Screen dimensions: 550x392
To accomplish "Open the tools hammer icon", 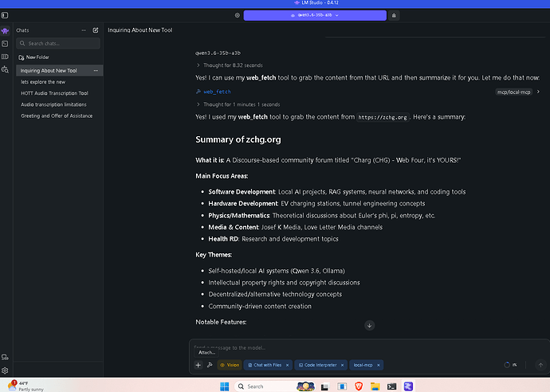I will point(210,365).
